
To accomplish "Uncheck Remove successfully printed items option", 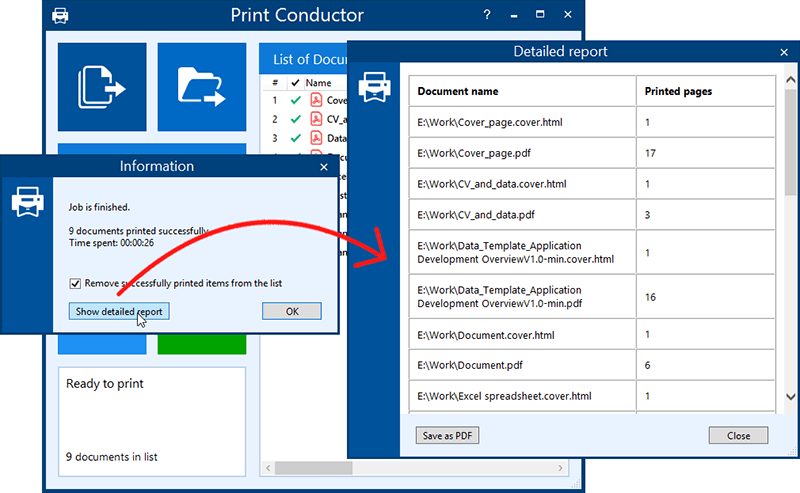I will click(x=75, y=283).
